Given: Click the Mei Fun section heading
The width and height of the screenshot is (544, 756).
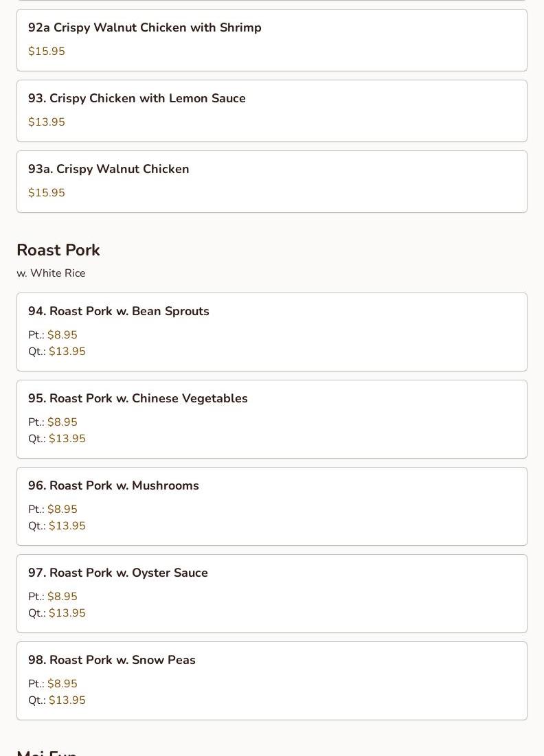Looking at the screenshot, I should point(47,752).
